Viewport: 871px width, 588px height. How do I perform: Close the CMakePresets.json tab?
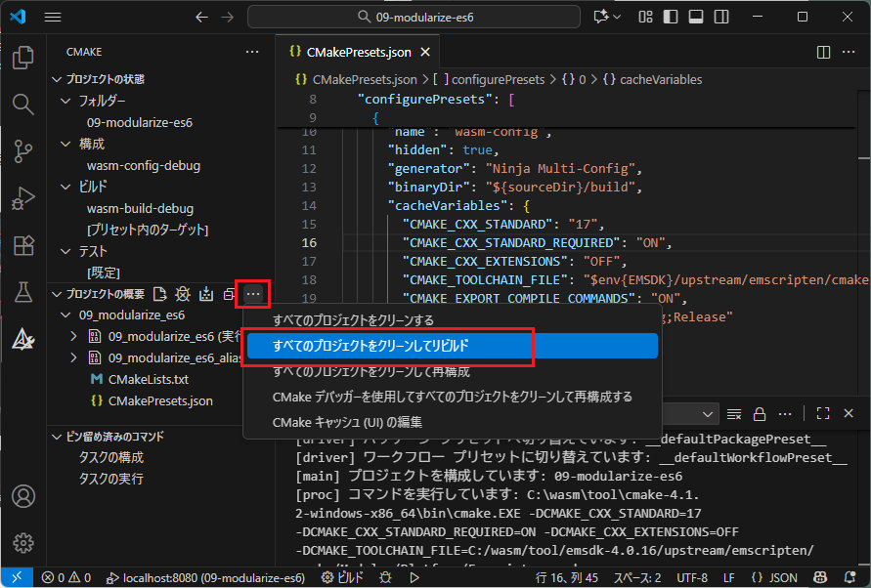pos(425,52)
